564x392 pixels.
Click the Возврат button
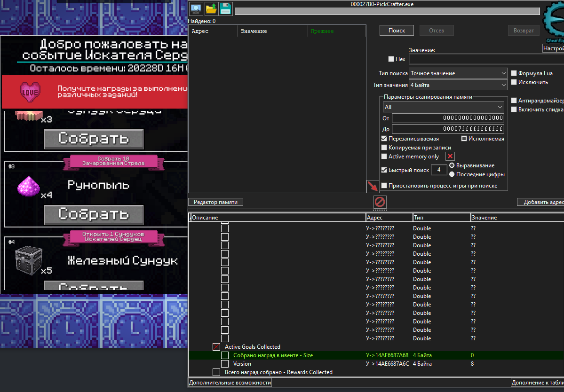(524, 31)
